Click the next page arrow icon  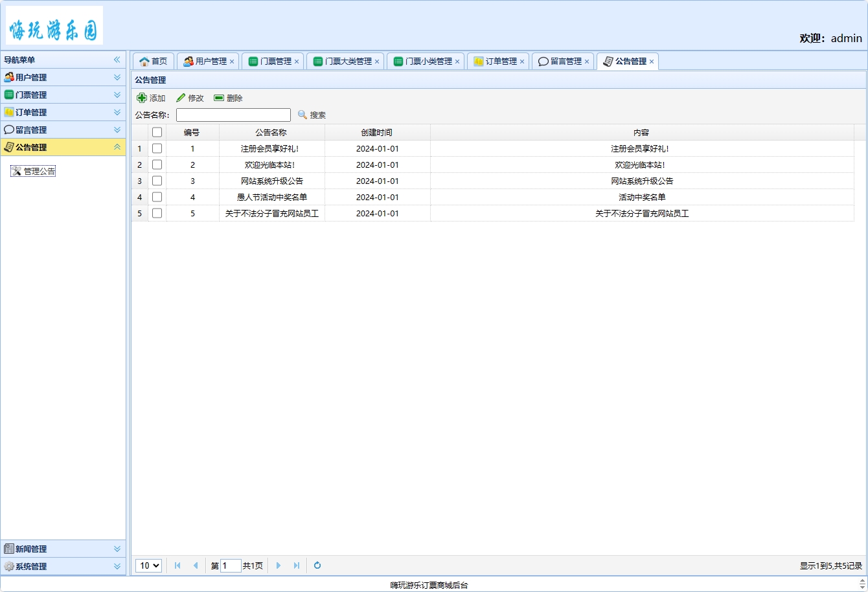click(278, 565)
